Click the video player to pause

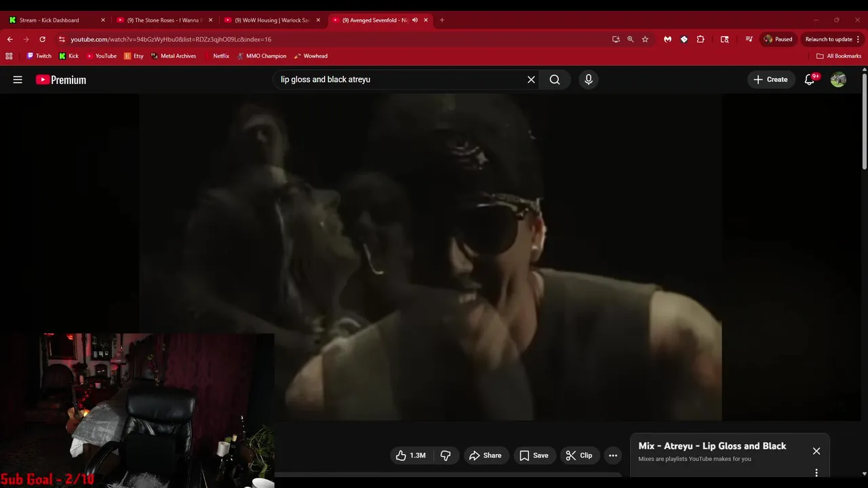431,258
